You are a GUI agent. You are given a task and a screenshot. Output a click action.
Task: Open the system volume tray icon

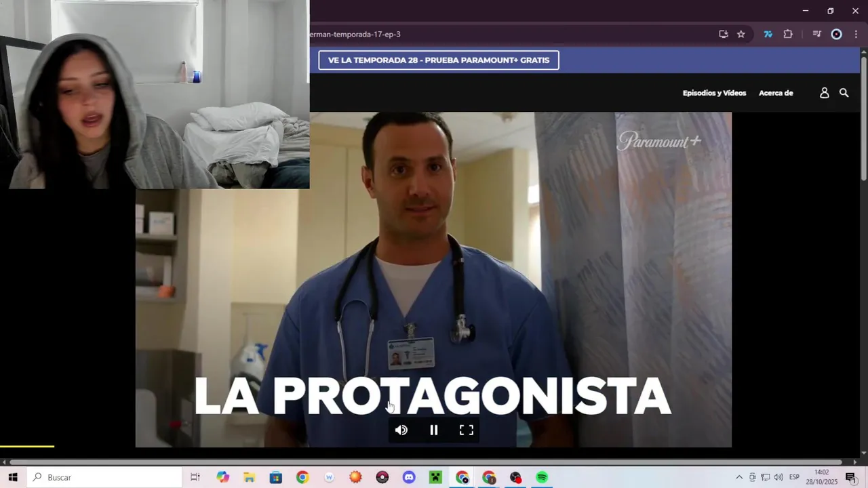click(x=778, y=477)
